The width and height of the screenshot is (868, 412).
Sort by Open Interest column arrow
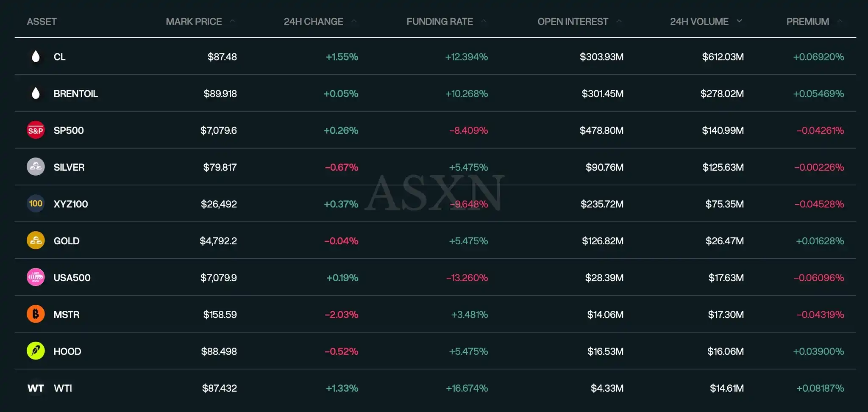[x=619, y=21]
